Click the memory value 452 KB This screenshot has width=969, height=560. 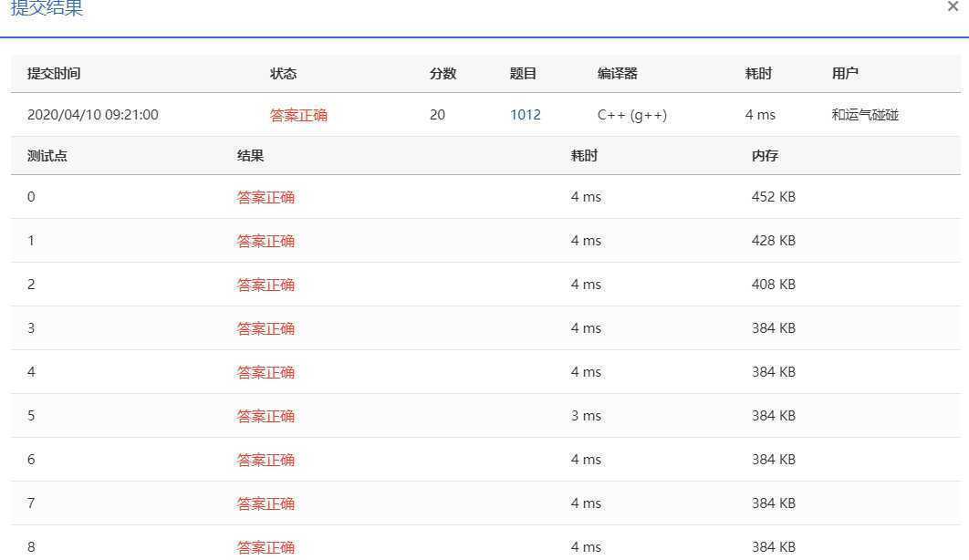click(x=774, y=197)
